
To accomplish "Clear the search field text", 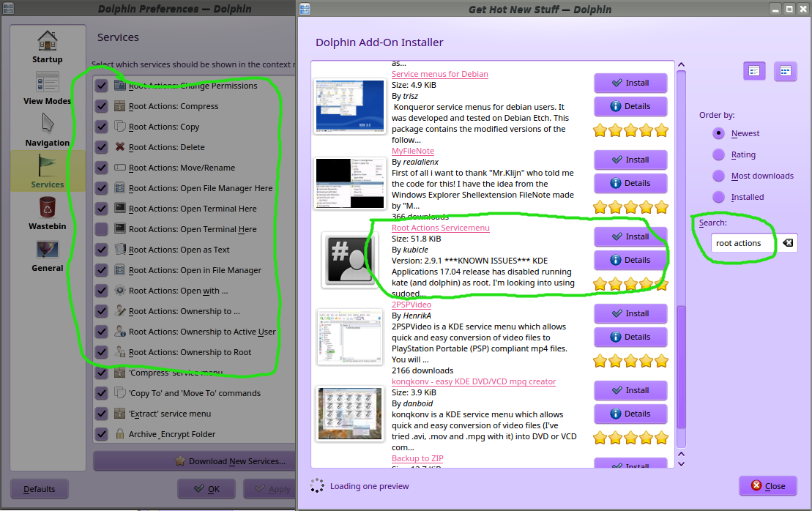I will point(788,243).
